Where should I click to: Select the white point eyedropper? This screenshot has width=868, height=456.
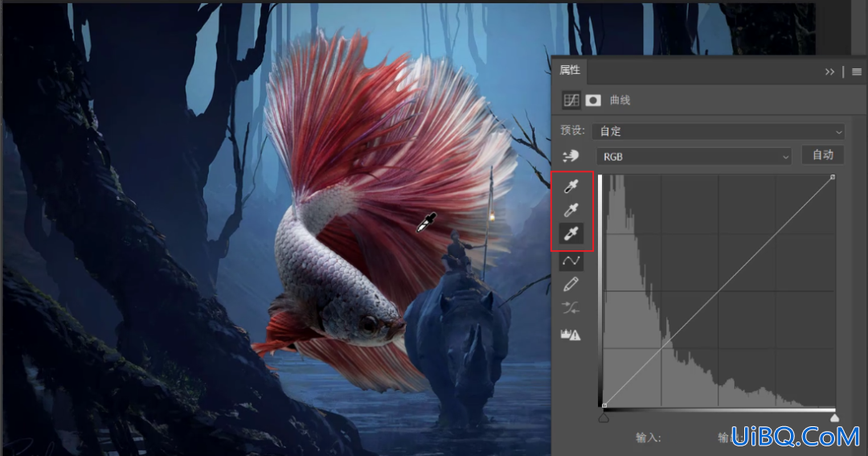tap(571, 234)
